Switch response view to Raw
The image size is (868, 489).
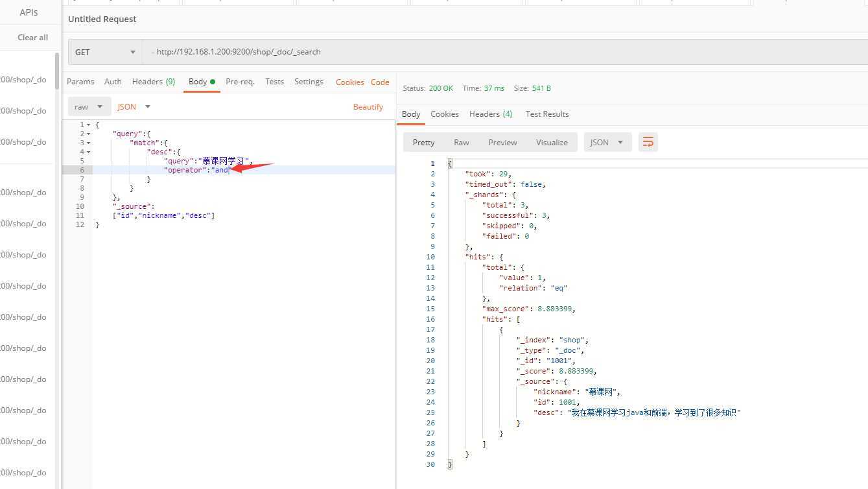[462, 143]
